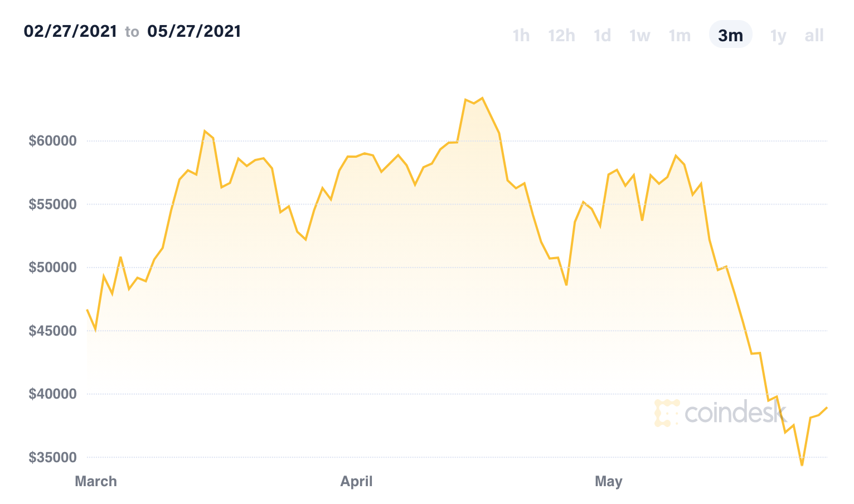Click the $50000 axis label
Image resolution: width=854 pixels, height=504 pixels.
point(52,267)
